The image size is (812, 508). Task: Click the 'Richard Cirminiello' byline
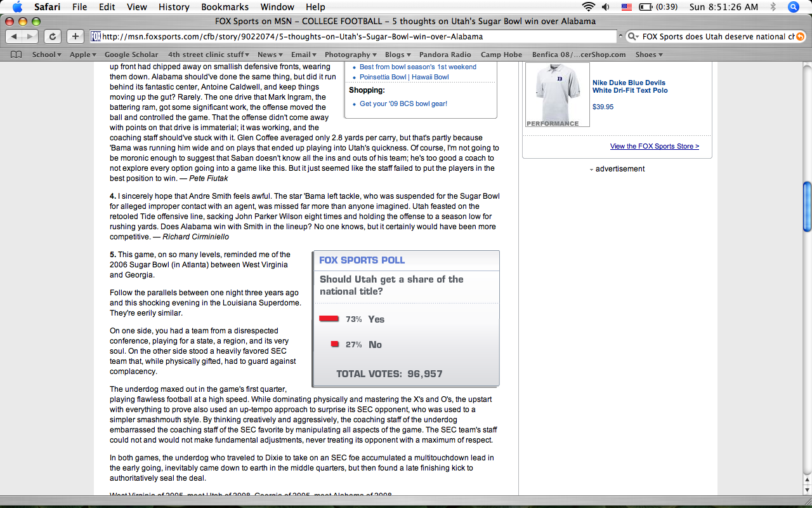pyautogui.click(x=195, y=237)
